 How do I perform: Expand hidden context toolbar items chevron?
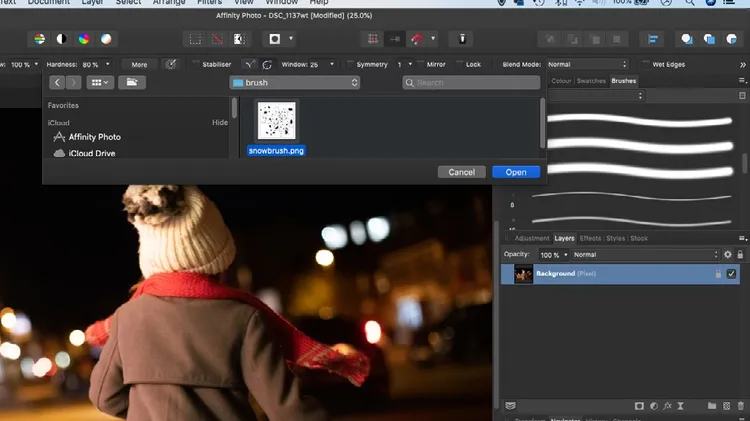pos(742,65)
